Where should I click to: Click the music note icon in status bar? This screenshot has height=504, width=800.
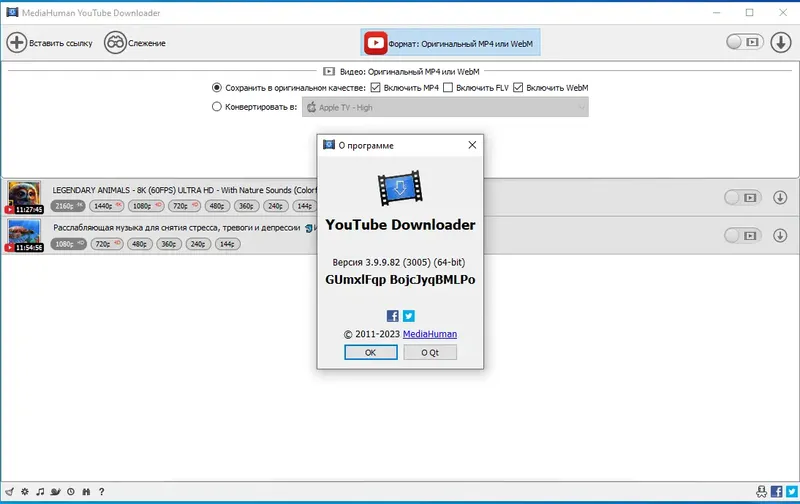[x=40, y=492]
